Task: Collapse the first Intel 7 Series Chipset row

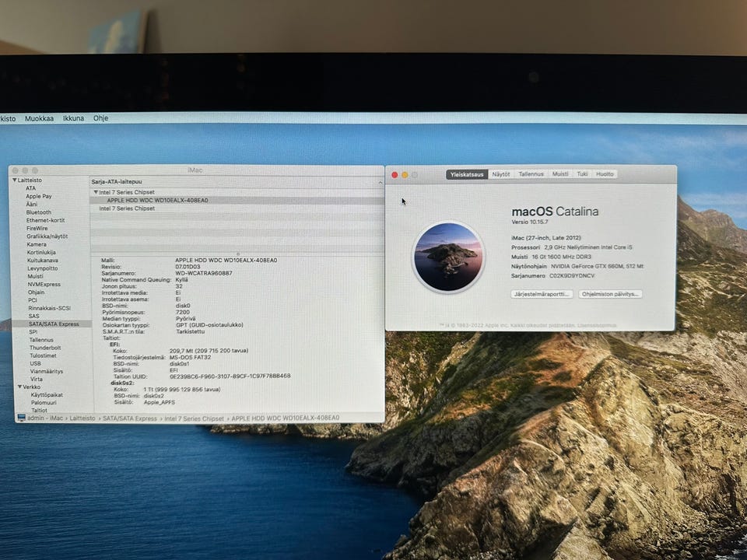Action: coord(96,192)
